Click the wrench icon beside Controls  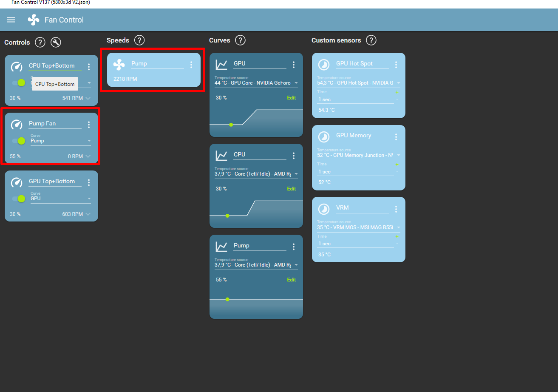coord(56,43)
